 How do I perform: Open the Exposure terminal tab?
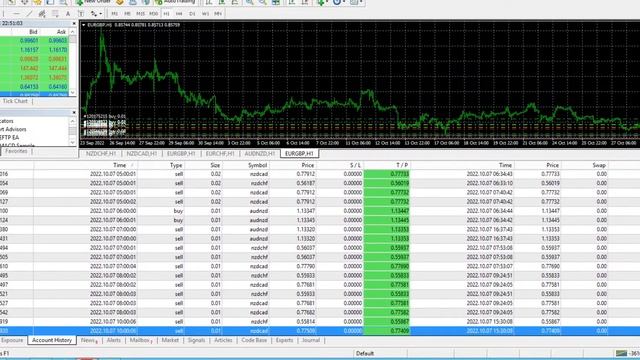coord(12,340)
